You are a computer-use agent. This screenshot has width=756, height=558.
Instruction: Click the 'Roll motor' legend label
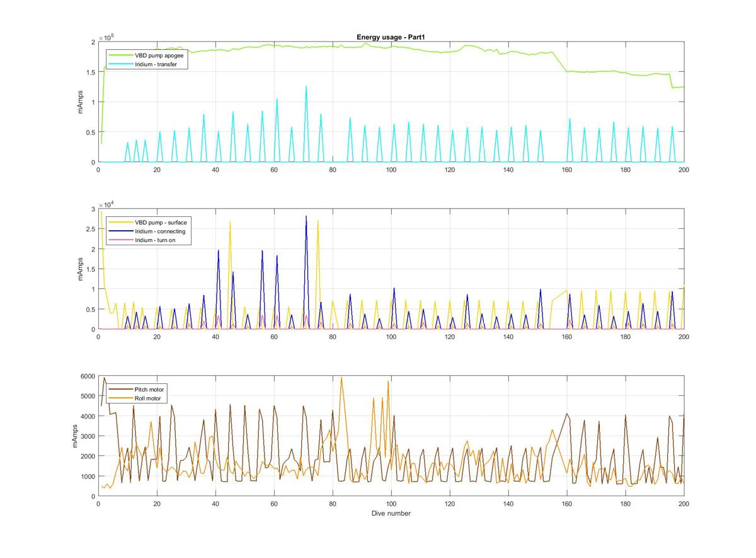[147, 398]
